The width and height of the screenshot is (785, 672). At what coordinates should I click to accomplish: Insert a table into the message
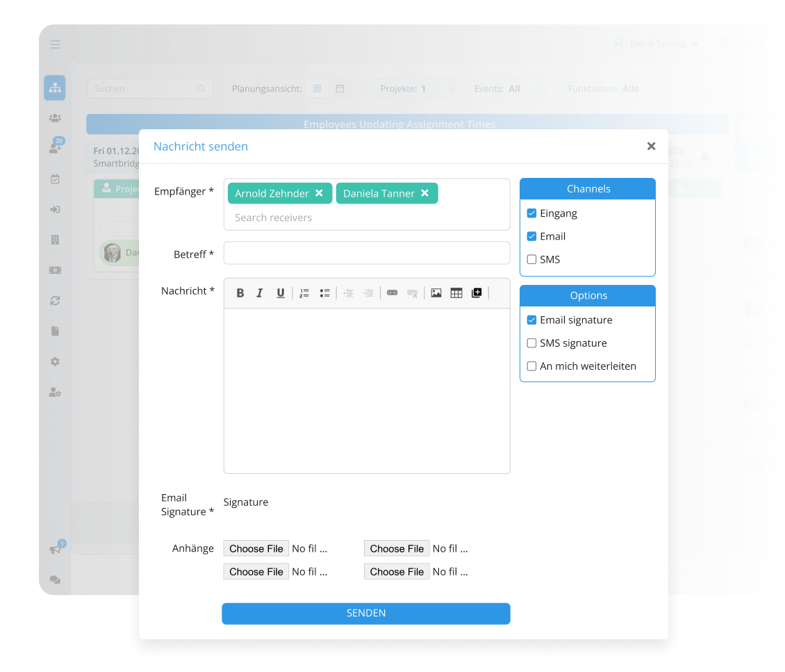[456, 293]
